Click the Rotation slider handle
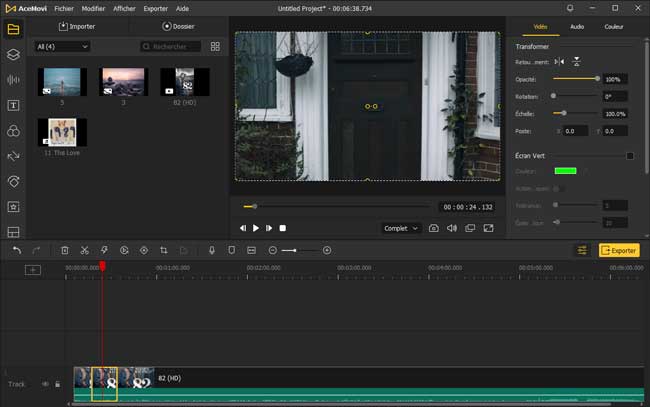Image resolution: width=650 pixels, height=407 pixels. coord(553,96)
